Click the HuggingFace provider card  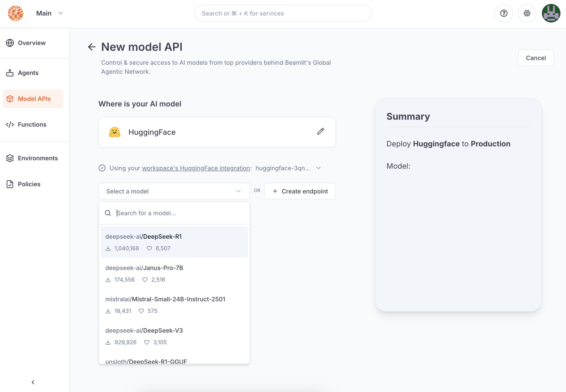tap(217, 132)
